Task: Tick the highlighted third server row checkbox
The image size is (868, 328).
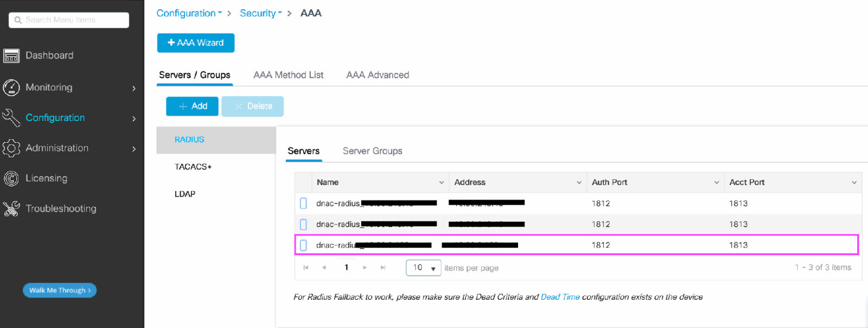Action: click(303, 245)
